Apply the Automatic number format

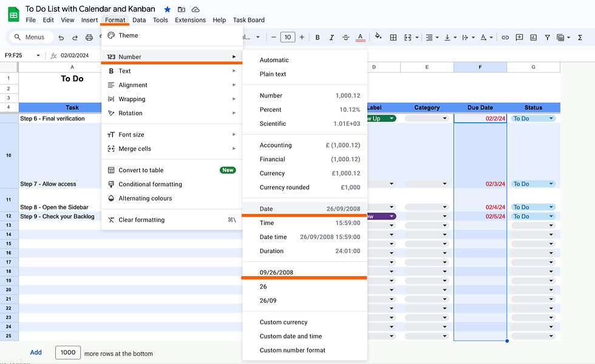pos(305,60)
